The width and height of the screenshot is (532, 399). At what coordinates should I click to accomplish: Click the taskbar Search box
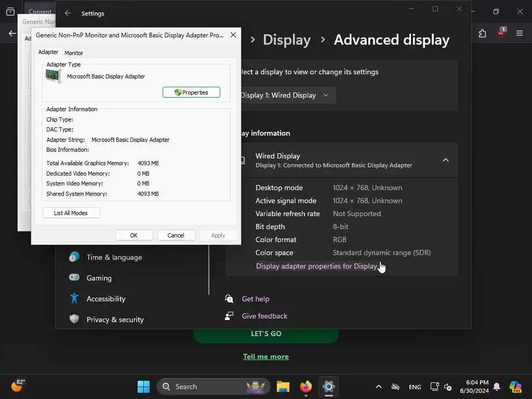coord(214,387)
